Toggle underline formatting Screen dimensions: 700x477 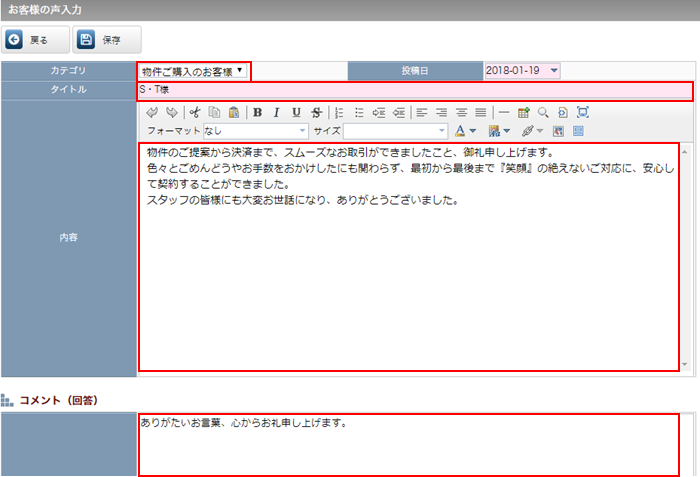[x=296, y=113]
